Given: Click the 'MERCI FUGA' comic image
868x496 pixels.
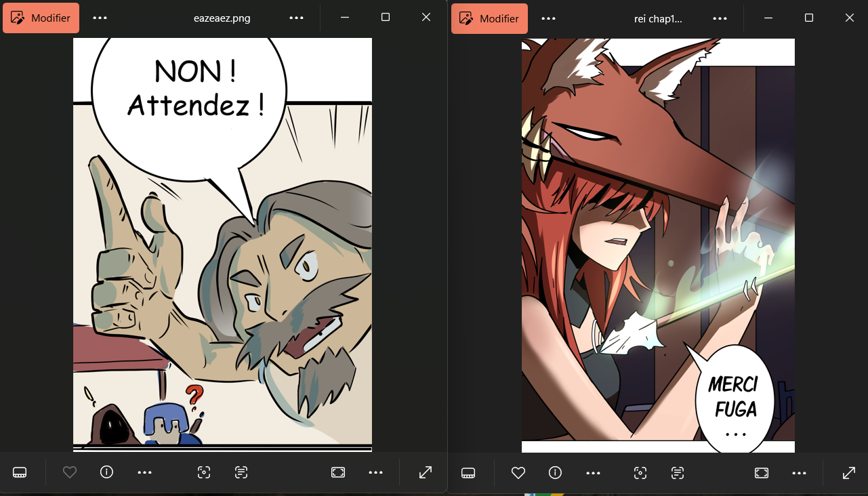Looking at the screenshot, I should pyautogui.click(x=657, y=244).
